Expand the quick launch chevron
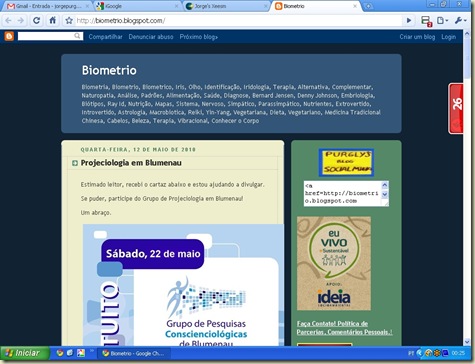 [92, 350]
